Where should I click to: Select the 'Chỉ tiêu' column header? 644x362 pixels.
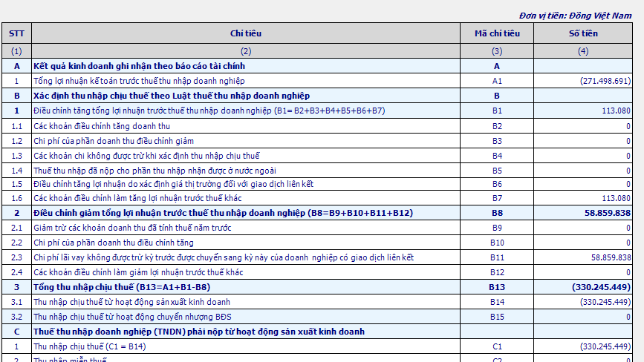click(x=246, y=33)
